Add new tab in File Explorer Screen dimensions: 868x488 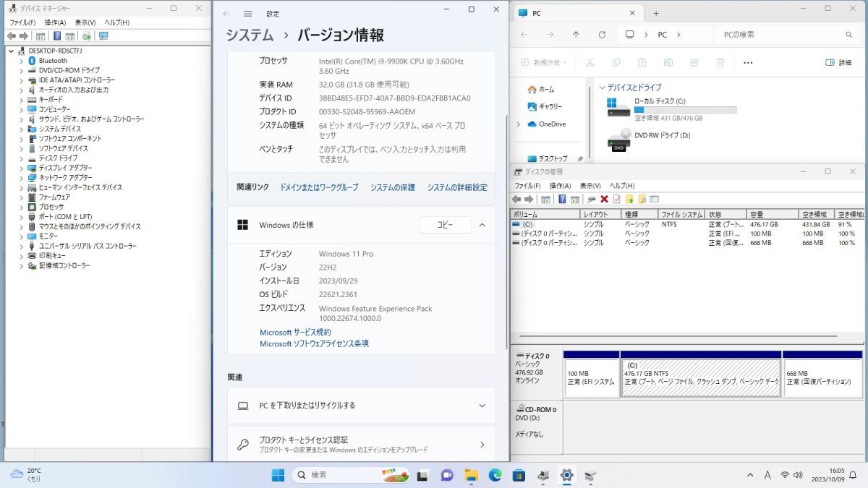pyautogui.click(x=656, y=13)
